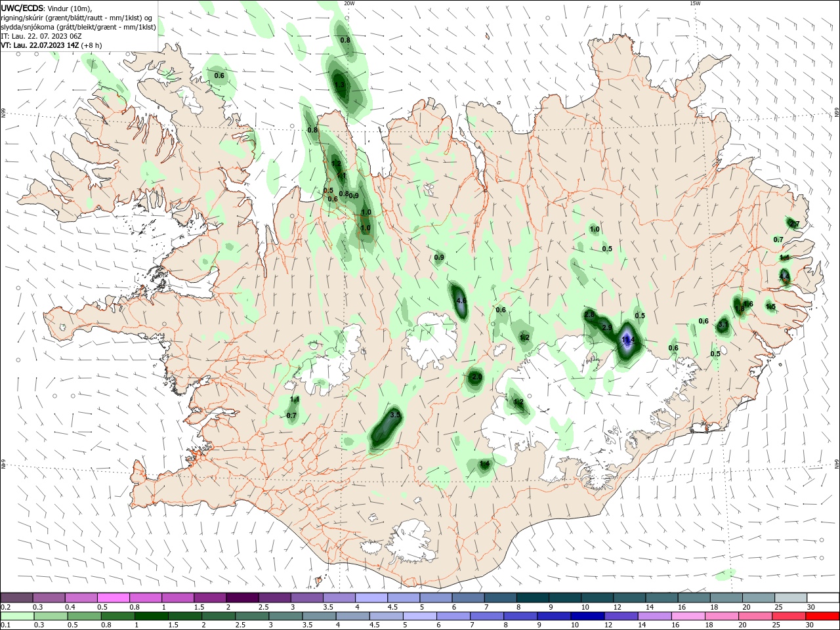The image size is (840, 630).
Task: Select the pale pink 16 rain-scale swatch
Action: coord(687,616)
